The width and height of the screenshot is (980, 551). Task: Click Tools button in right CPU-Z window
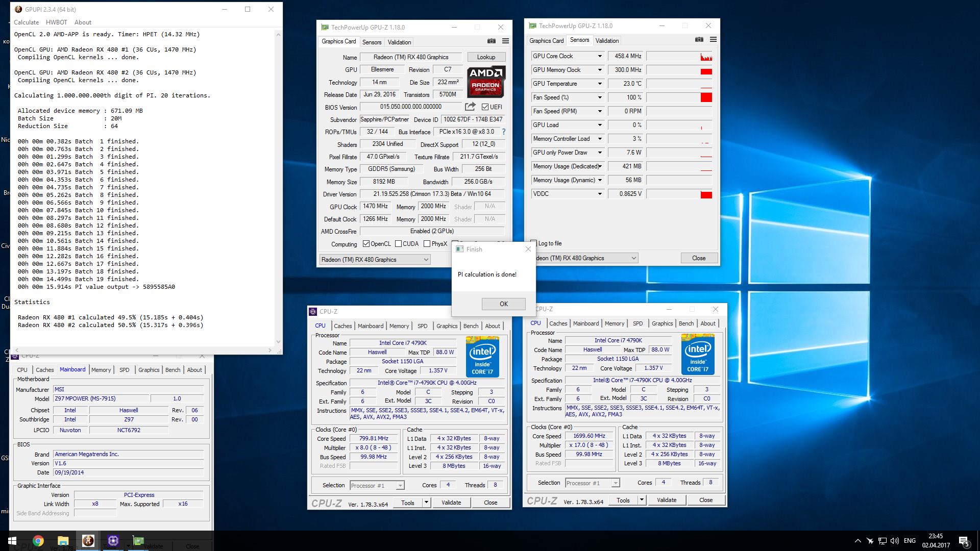tap(623, 500)
